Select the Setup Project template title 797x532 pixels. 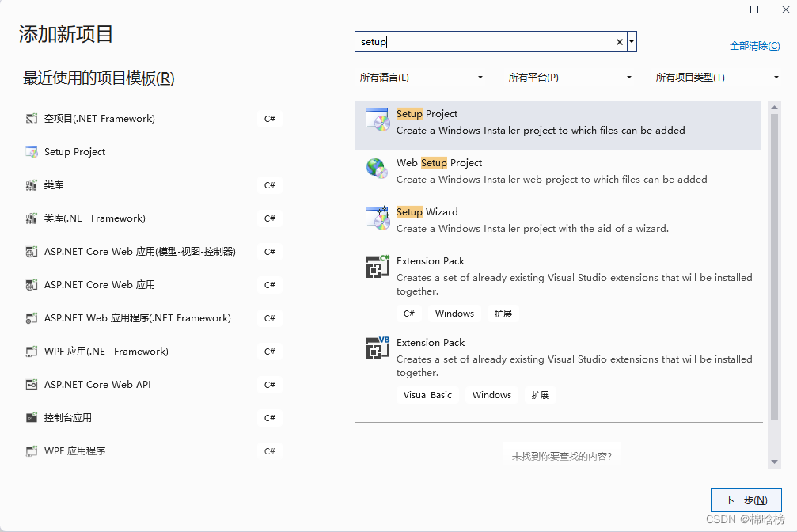tap(427, 114)
